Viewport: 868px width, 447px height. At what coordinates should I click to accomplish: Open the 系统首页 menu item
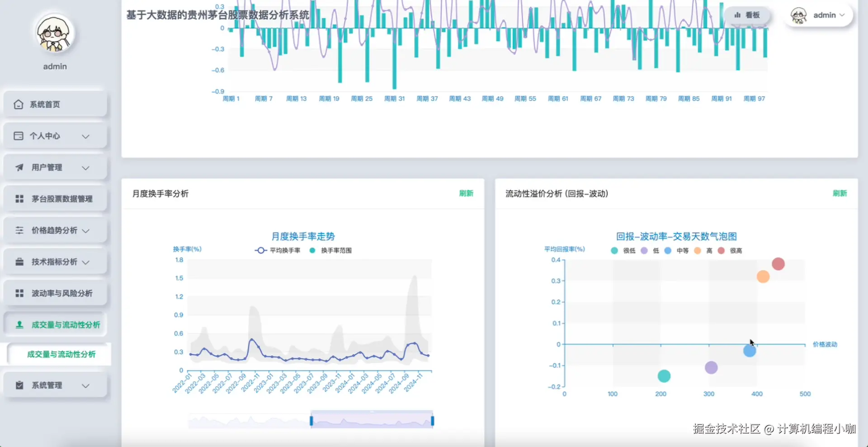point(55,104)
